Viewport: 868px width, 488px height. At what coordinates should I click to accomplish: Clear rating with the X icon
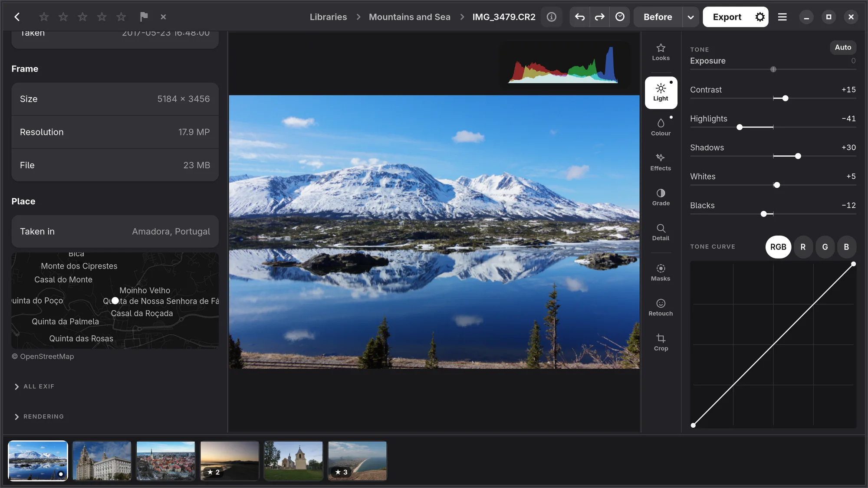pos(163,17)
